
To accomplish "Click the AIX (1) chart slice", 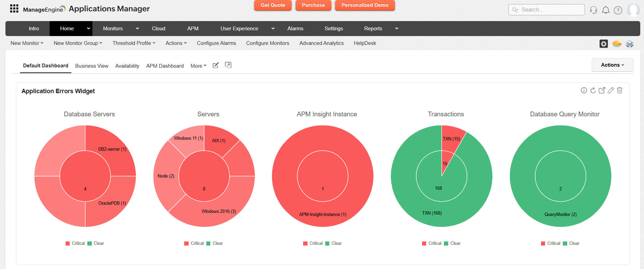I will [219, 140].
